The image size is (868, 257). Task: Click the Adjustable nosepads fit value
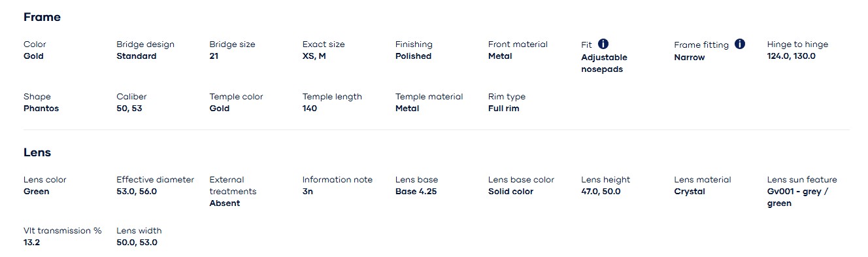click(x=604, y=63)
